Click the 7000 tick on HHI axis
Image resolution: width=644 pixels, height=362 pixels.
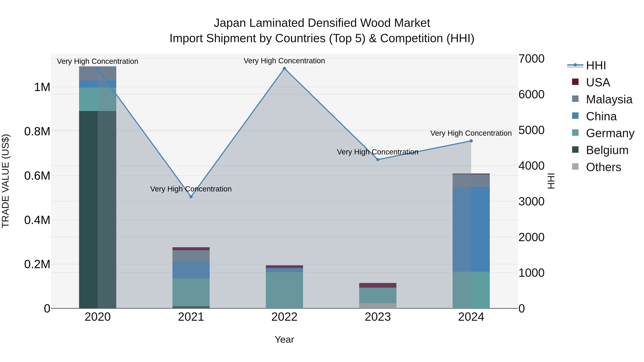531,59
